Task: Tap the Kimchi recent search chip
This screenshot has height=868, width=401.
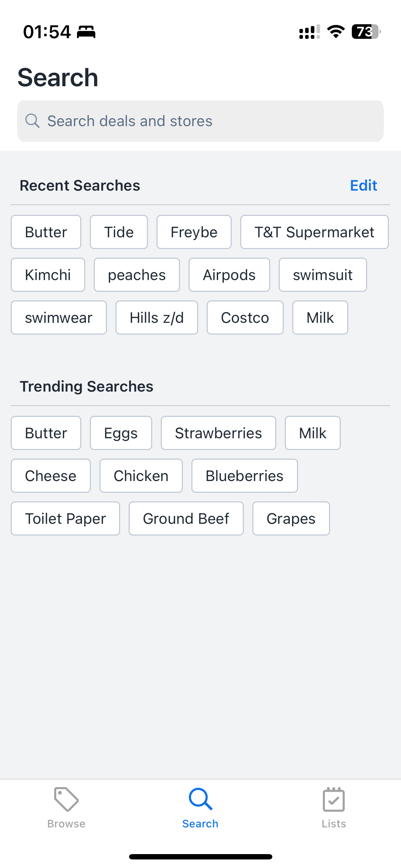Action: pyautogui.click(x=48, y=275)
